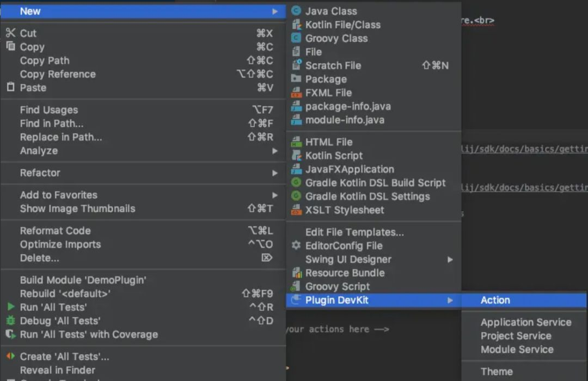Screen dimensions: 588x381
Task: Click the Gradle Kotlin DSL Settings icon
Action: pyautogui.click(x=296, y=196)
